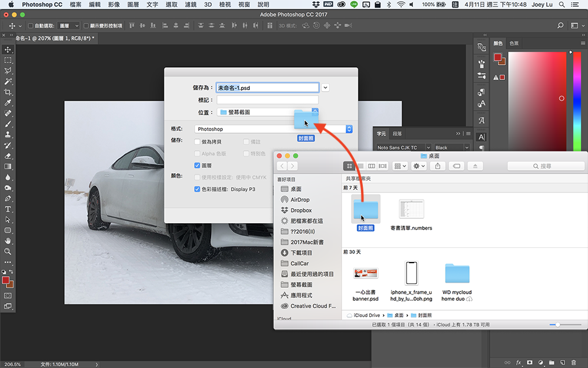Screen dimensions: 588x368
Task: Click the Finder eject button
Action: [x=475, y=166]
